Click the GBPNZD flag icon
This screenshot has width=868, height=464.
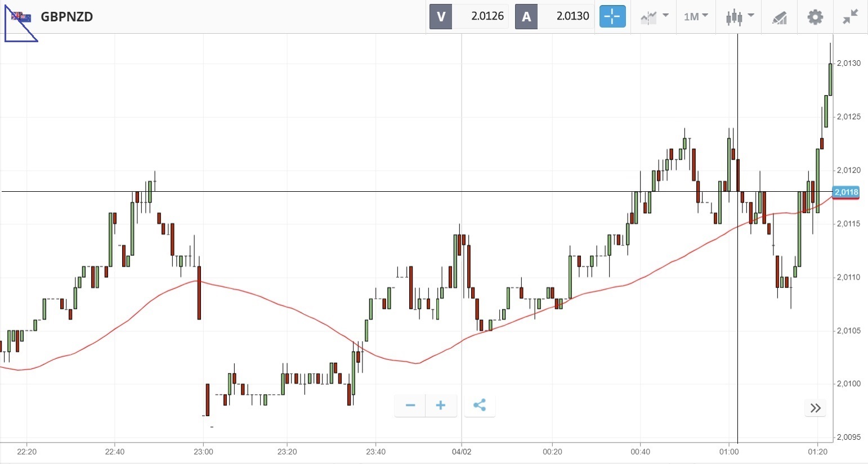21,17
